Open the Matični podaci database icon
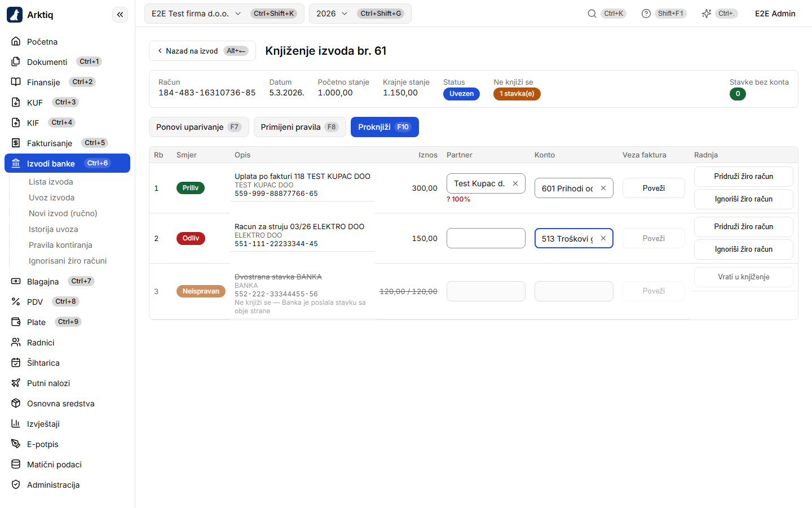 (x=16, y=464)
